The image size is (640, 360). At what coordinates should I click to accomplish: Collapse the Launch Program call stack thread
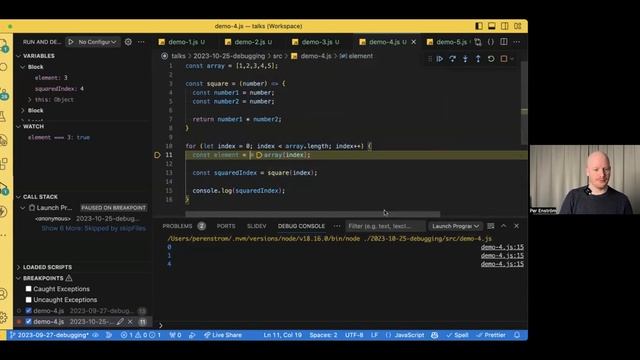coord(23,208)
